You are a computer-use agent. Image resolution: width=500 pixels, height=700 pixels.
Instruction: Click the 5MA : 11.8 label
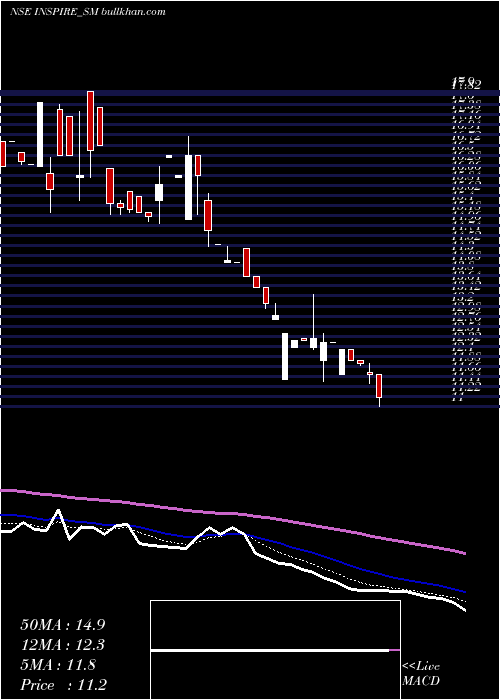tap(58, 665)
